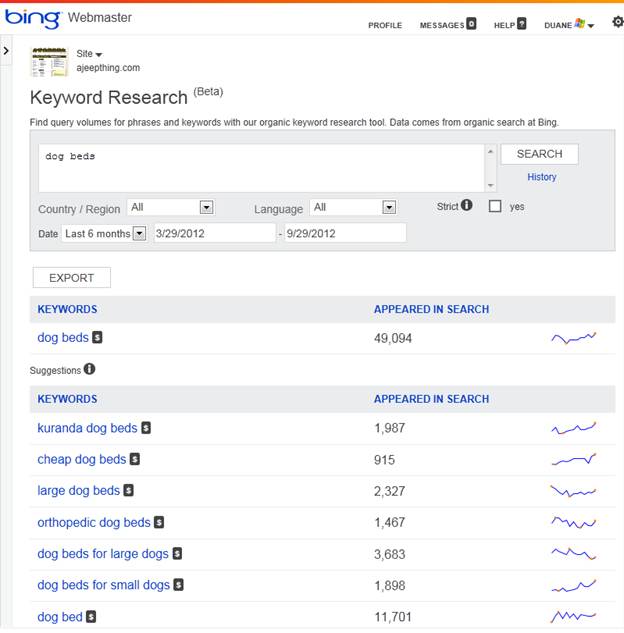Click dollar icon beside kuranda dog beds

146,428
